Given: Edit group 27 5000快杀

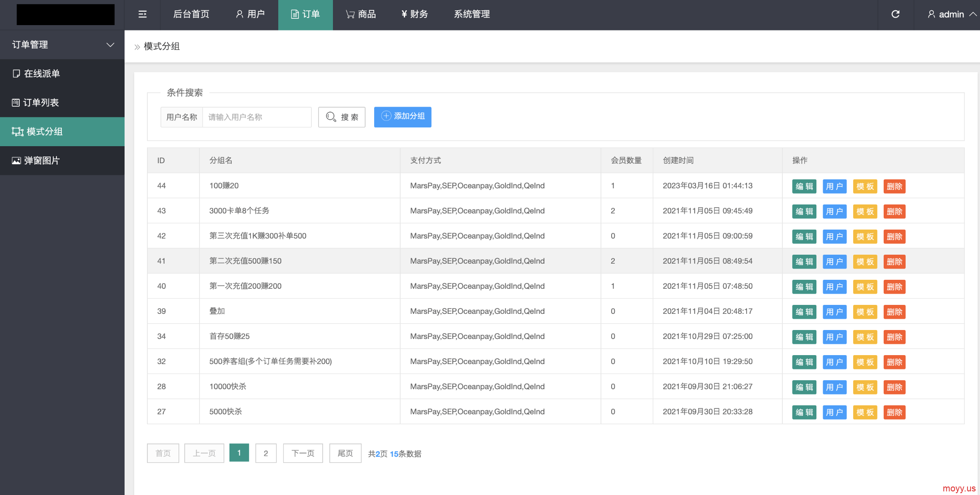Looking at the screenshot, I should coord(804,412).
